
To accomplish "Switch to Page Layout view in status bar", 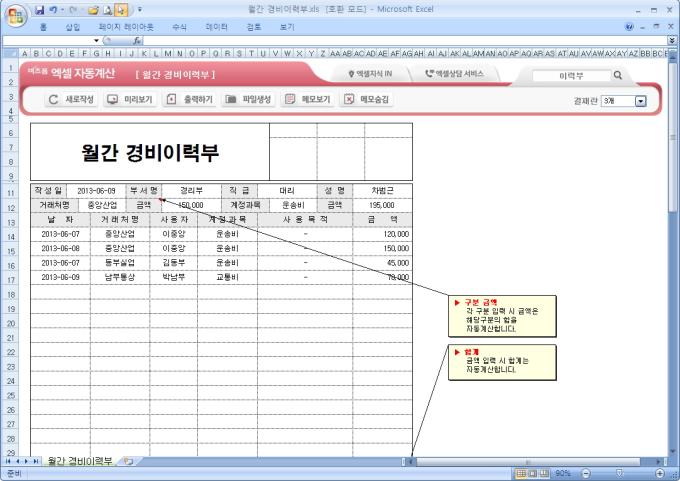I will (x=533, y=473).
